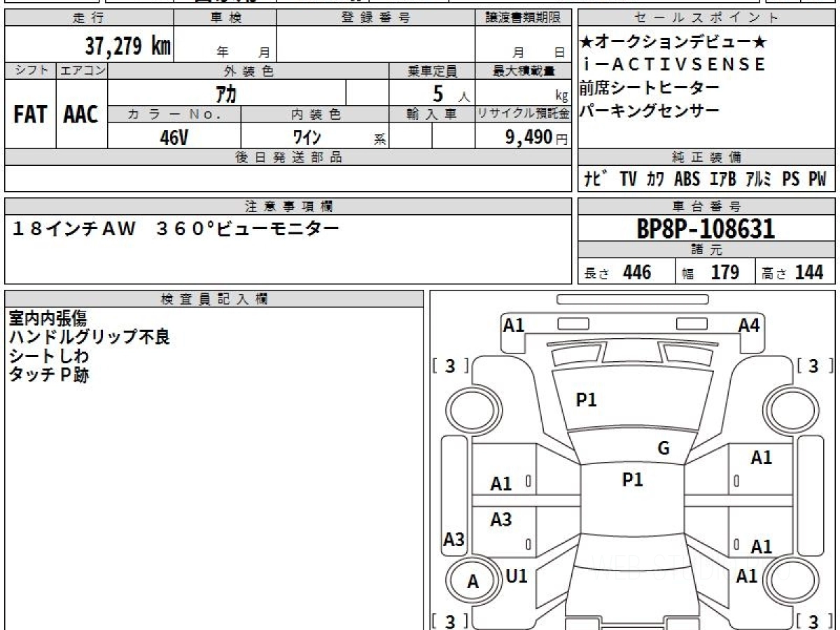Click the 走行 header cell

(x=87, y=17)
